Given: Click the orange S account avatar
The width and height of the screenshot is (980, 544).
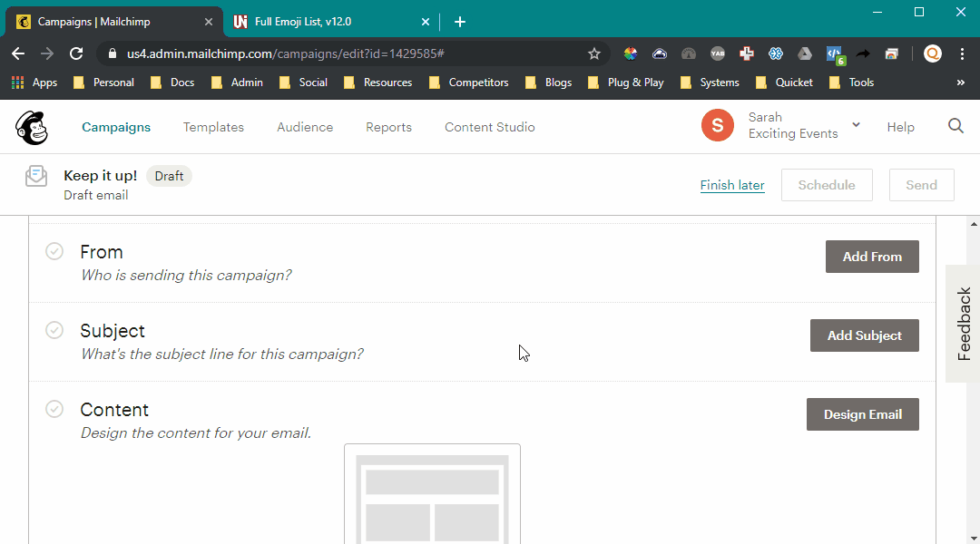Looking at the screenshot, I should (718, 125).
